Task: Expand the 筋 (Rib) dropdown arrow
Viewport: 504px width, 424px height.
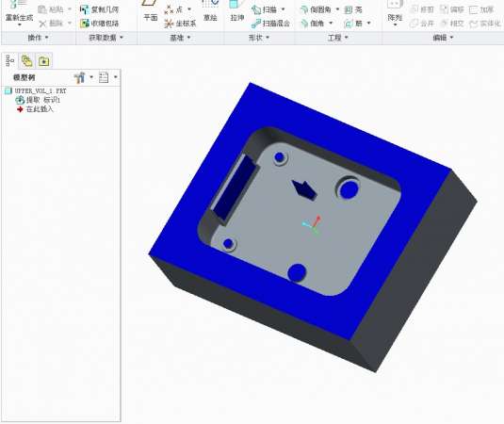Action: point(368,24)
